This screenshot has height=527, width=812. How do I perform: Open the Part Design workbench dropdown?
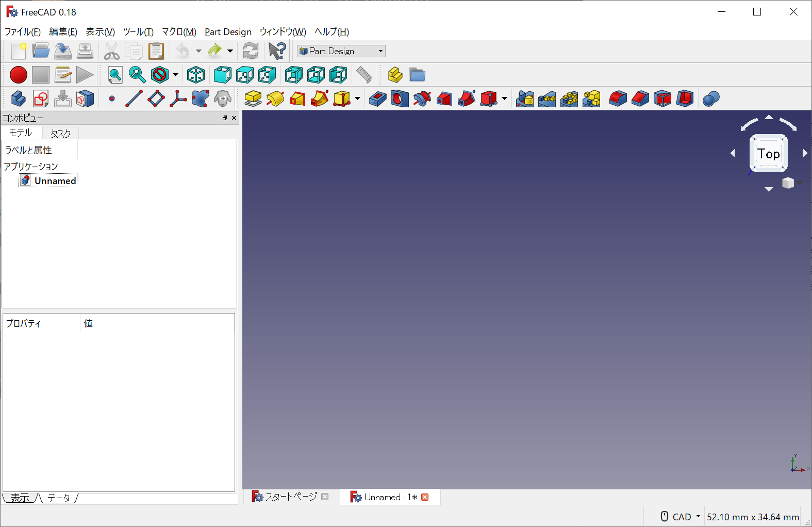pyautogui.click(x=341, y=51)
